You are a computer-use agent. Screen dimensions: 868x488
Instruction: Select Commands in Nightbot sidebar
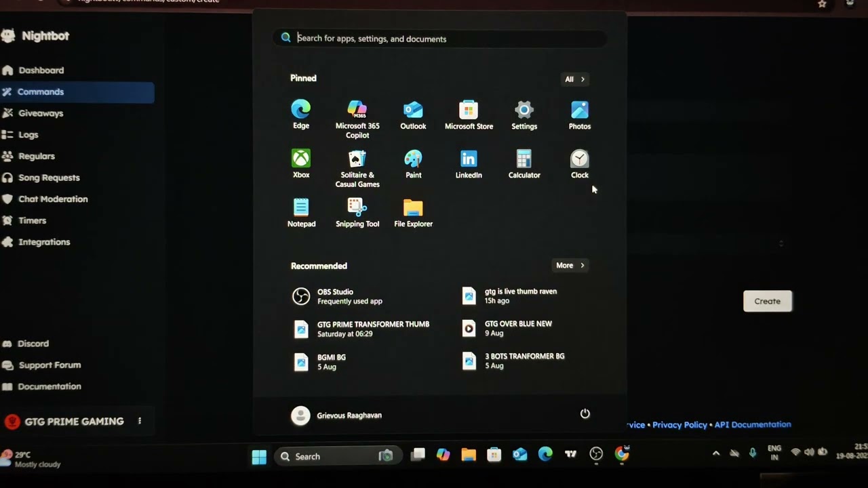coord(77,92)
